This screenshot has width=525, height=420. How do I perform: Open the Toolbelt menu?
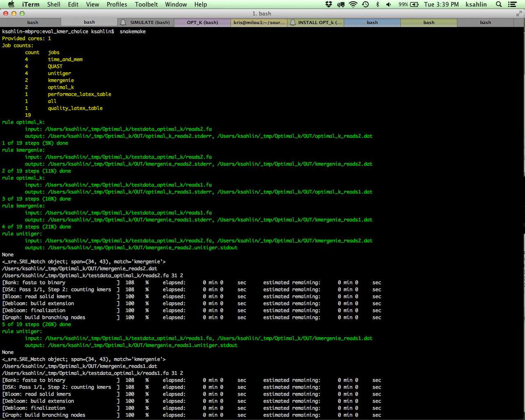point(146,4)
